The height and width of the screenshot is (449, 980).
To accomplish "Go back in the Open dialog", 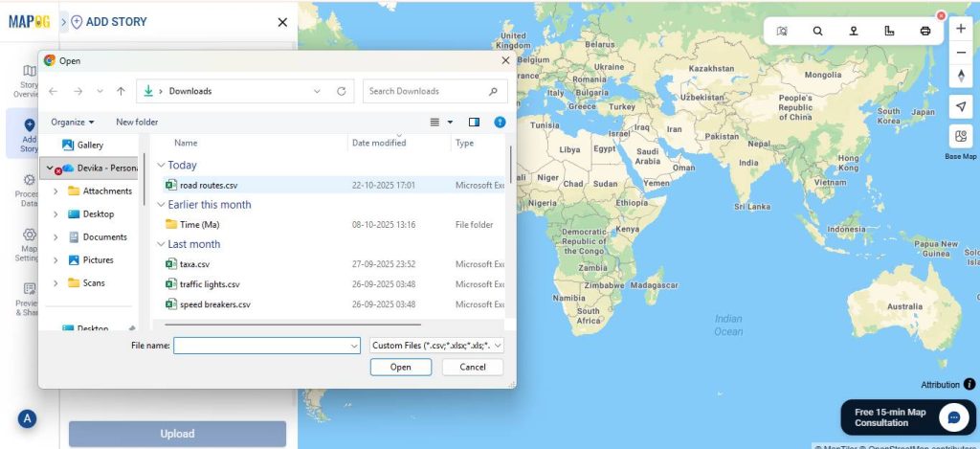I will (x=54, y=91).
